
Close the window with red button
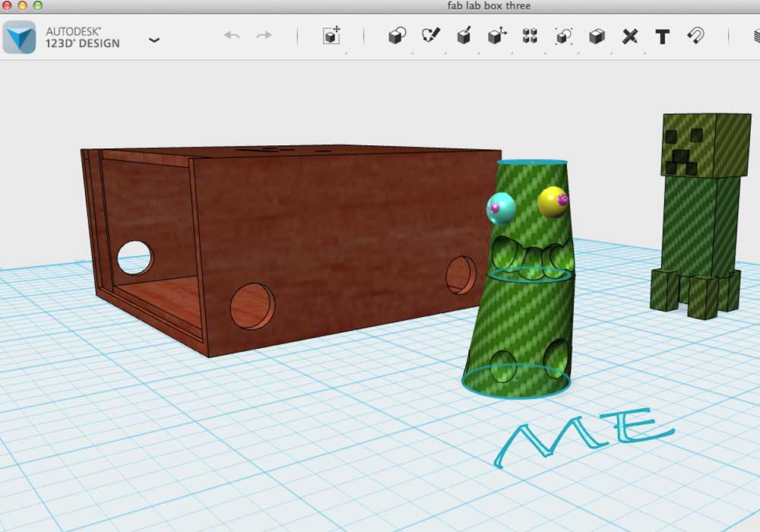(x=7, y=5)
